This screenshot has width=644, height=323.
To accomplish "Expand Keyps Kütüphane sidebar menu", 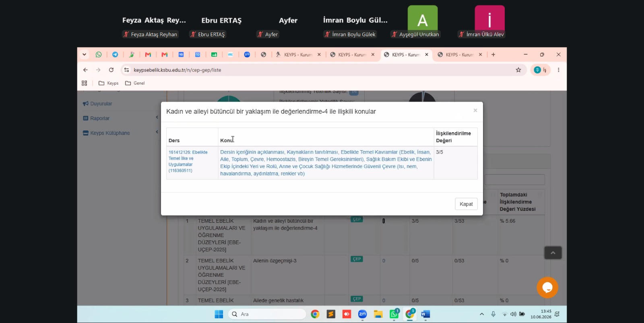I will pos(121,133).
